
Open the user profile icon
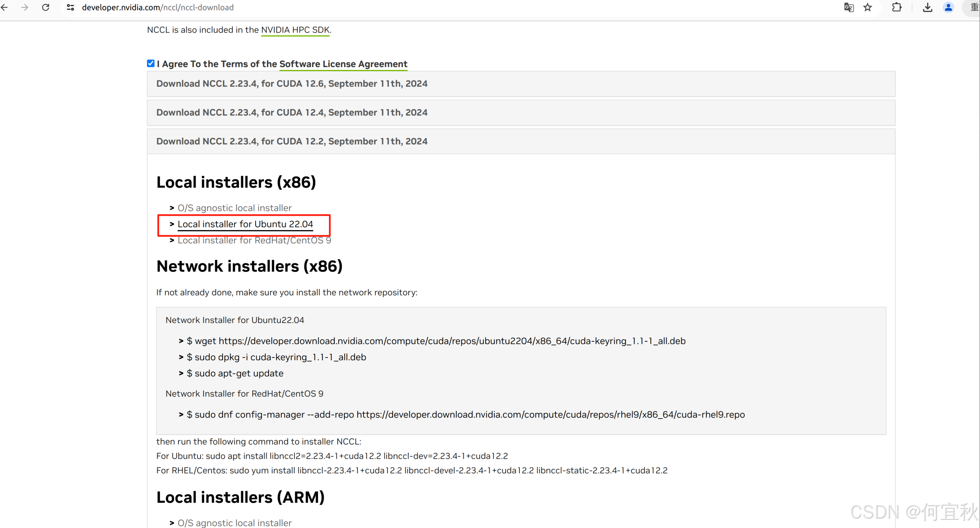click(x=949, y=7)
